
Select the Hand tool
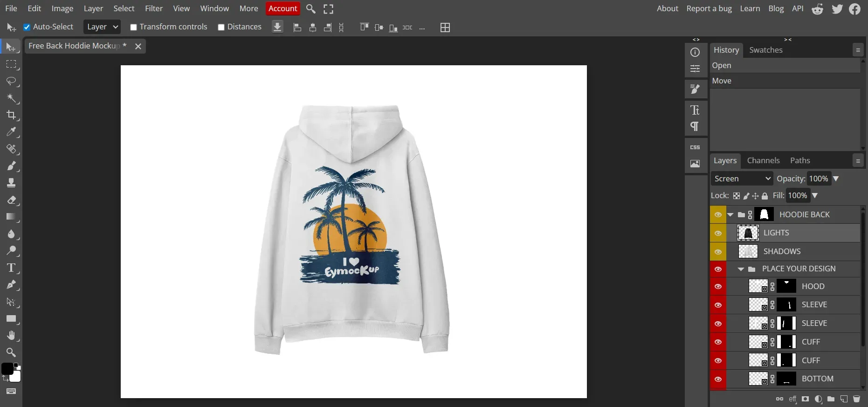[x=11, y=336]
